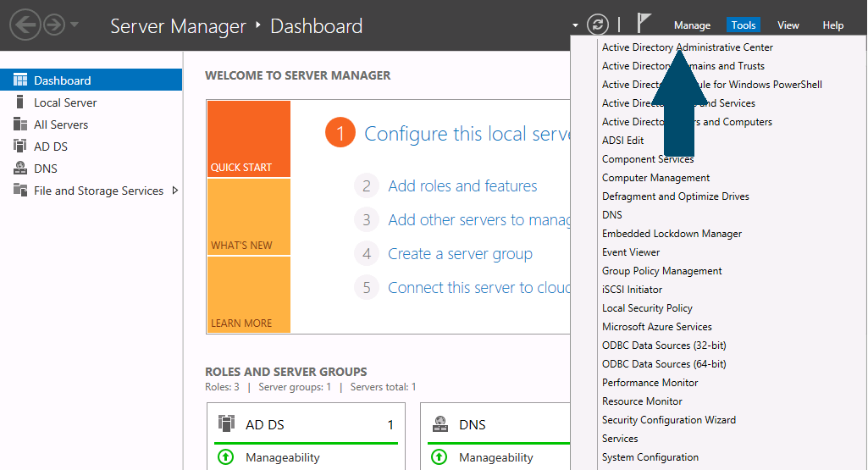Viewport: 868px width, 470px height.
Task: Open the navigation history dropdown arrow
Action: point(75,25)
